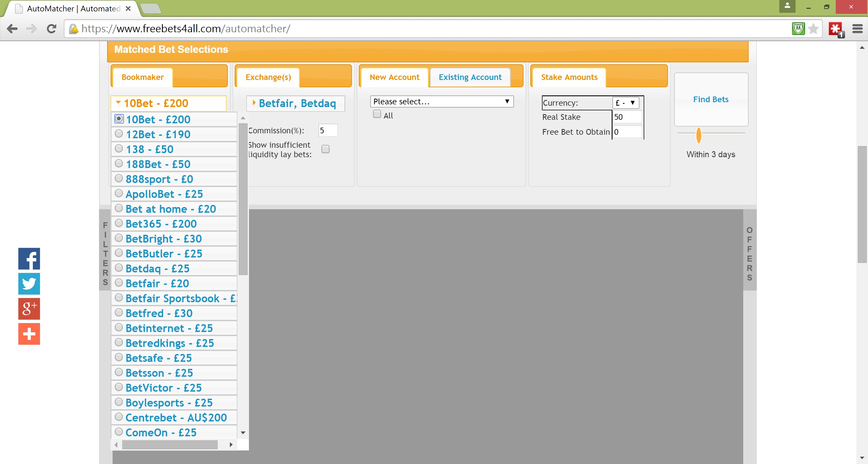Screen dimensions: 868x464
Task: Select the 12Bet - £190 bookmaker
Action: tap(174, 134)
